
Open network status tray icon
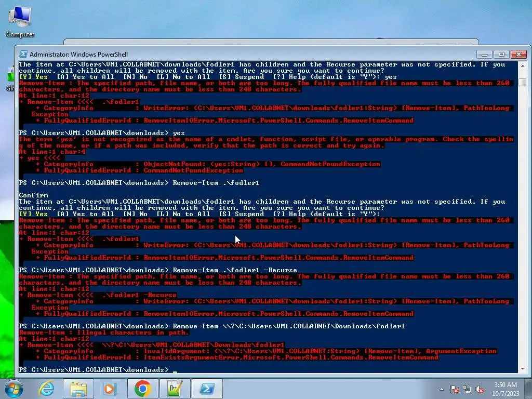(467, 389)
